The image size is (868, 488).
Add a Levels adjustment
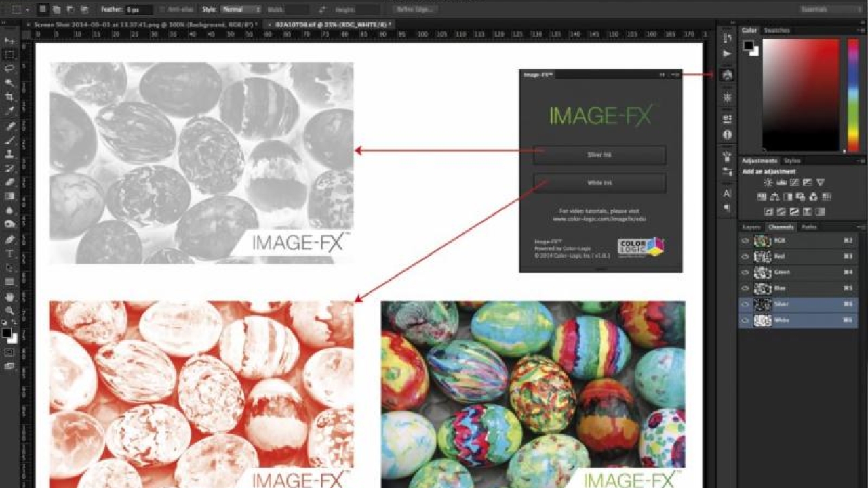[781, 182]
